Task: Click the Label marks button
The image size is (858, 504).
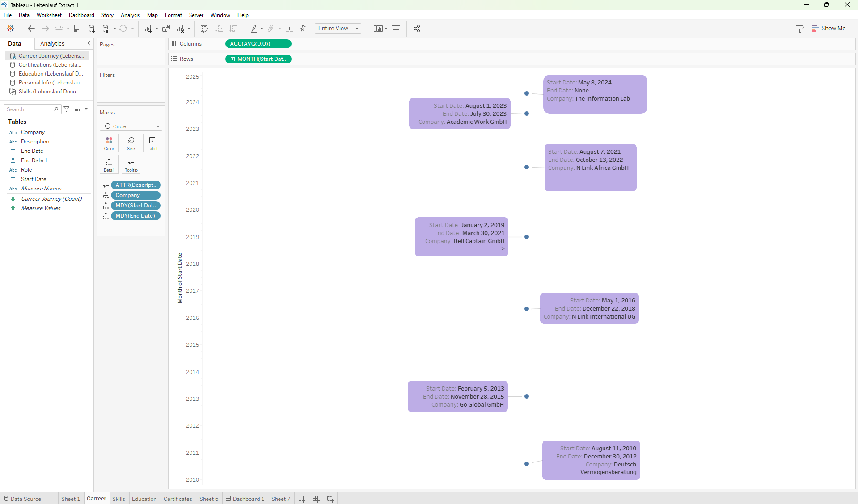Action: (x=152, y=143)
